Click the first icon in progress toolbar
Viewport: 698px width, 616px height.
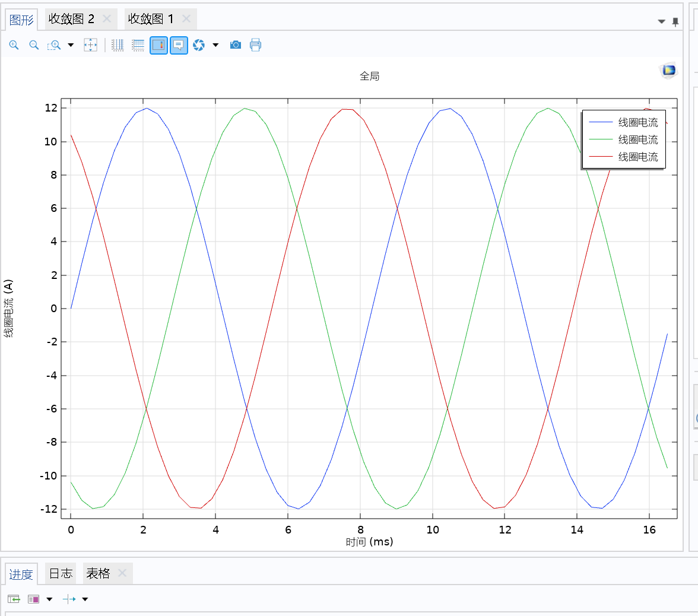point(14,599)
